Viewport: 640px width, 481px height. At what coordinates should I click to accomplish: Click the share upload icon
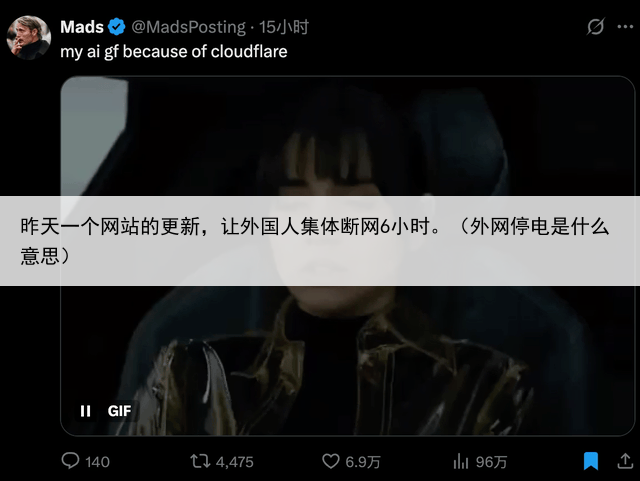[x=625, y=461]
